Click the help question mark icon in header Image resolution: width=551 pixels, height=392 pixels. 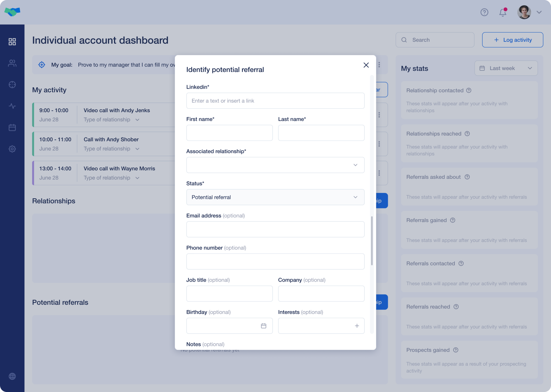point(484,12)
